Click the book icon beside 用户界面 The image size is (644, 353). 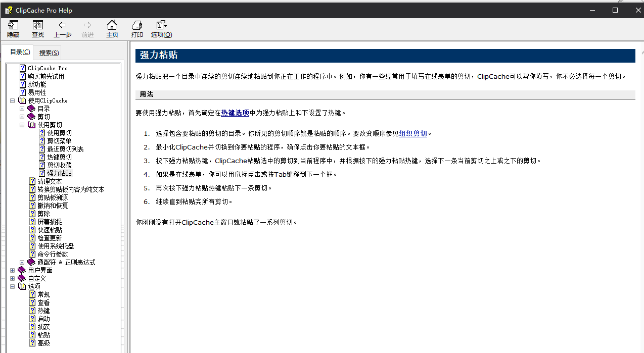coord(22,270)
